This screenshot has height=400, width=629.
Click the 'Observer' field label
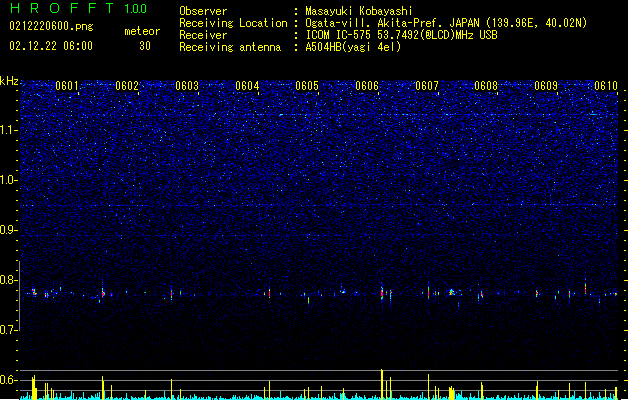point(203,11)
